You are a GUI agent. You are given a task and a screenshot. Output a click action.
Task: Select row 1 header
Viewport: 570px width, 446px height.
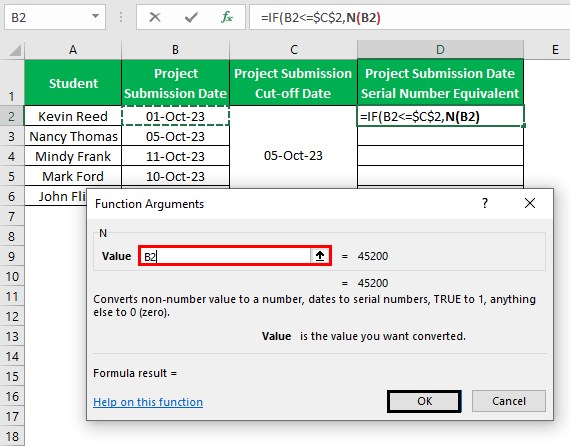12,83
